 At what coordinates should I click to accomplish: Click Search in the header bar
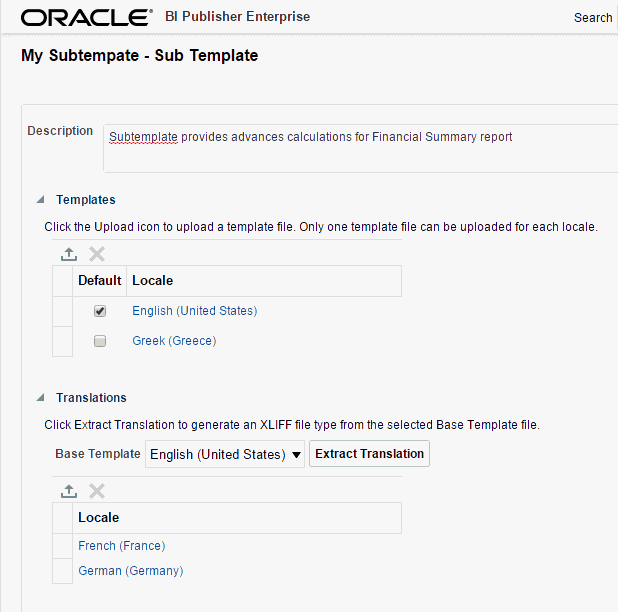593,18
